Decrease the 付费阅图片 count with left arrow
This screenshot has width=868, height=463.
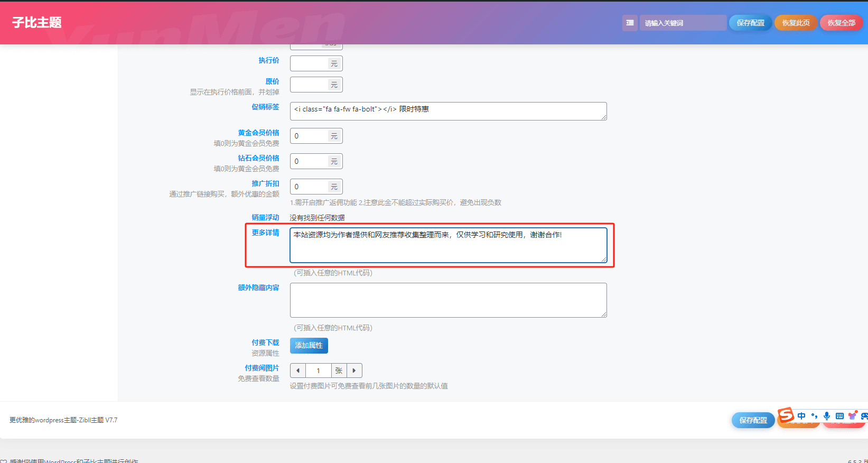click(298, 371)
